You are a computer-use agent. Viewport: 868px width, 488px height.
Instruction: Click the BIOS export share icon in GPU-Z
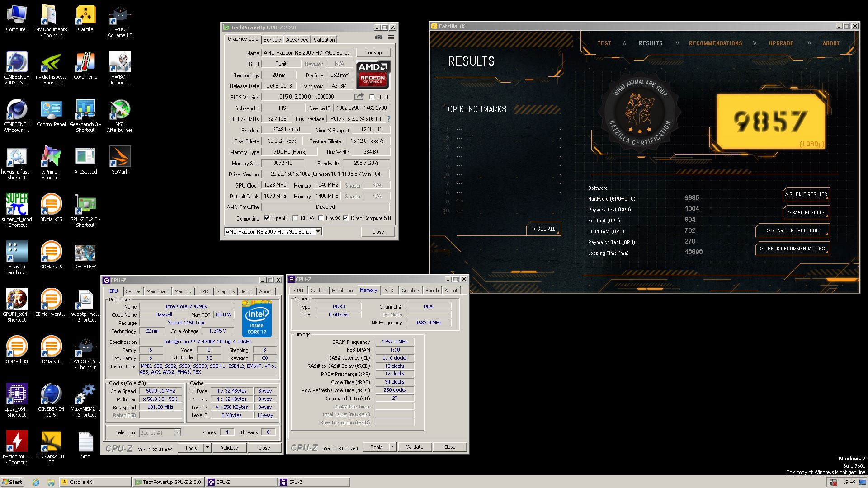coord(359,97)
